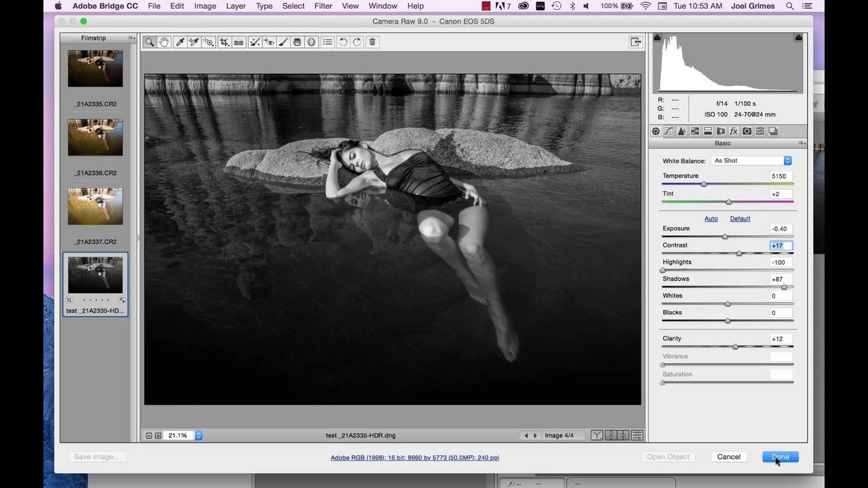Open the Tone Curve panel tab

coord(669,131)
